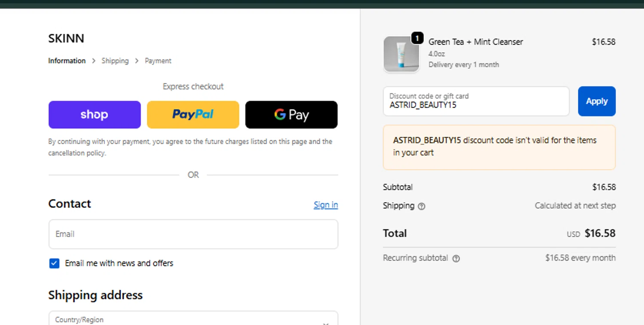Screen dimensions: 644x325
Task: Open the Recurring subtotal help icon
Action: point(456,258)
